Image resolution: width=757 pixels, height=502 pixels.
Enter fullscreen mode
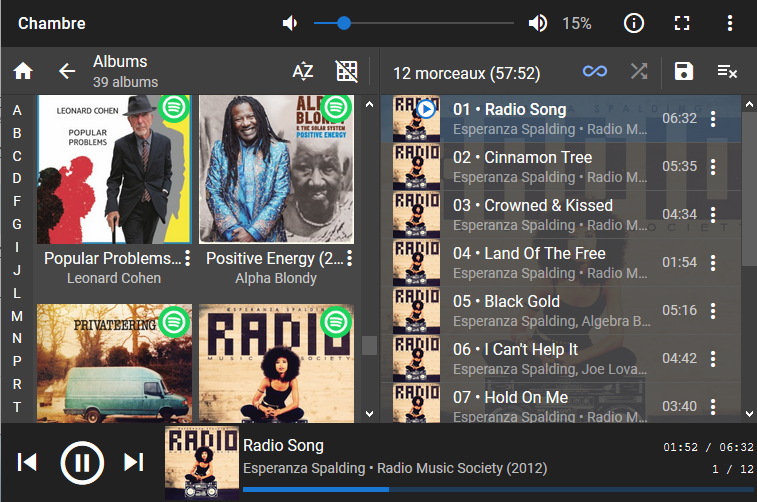coord(682,23)
